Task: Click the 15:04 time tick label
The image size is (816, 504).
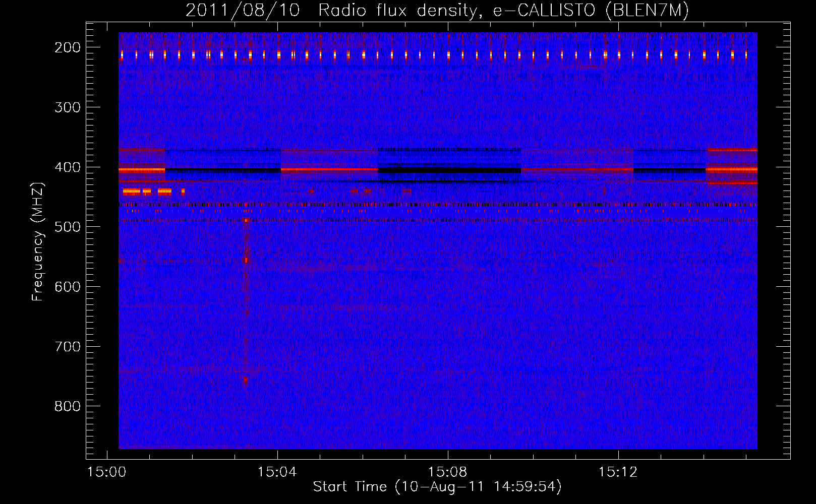Action: point(277,472)
